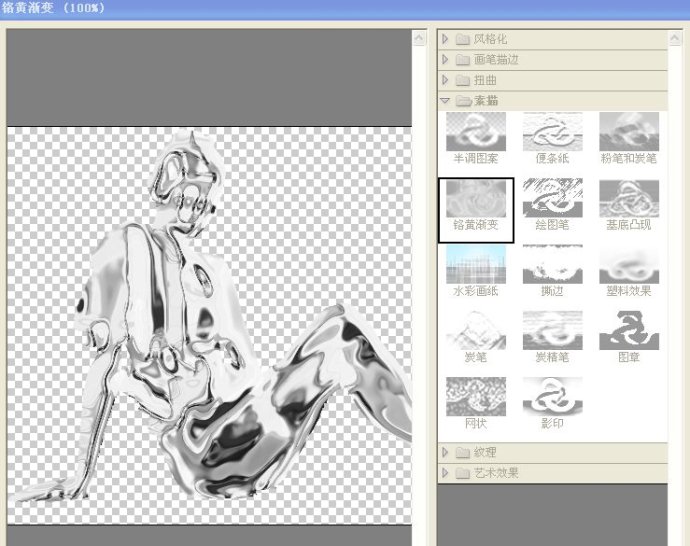Choose the 基底凸现 filter thumbnail

(x=628, y=200)
